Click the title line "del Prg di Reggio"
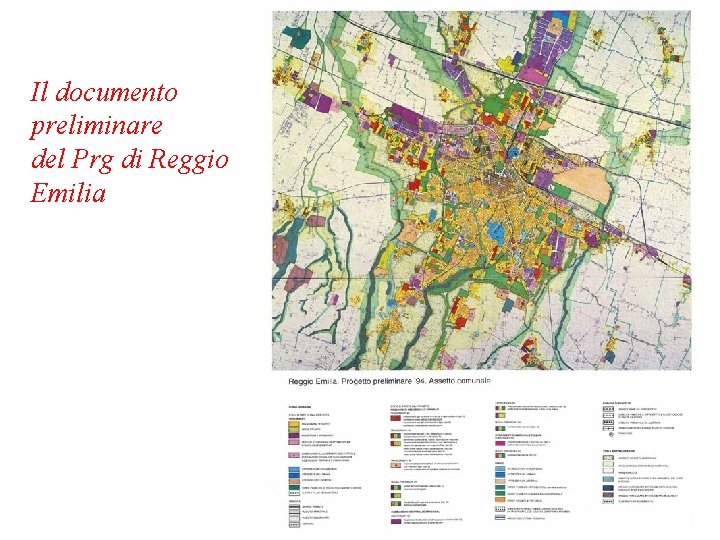This screenshot has height=540, width=720. tap(129, 160)
